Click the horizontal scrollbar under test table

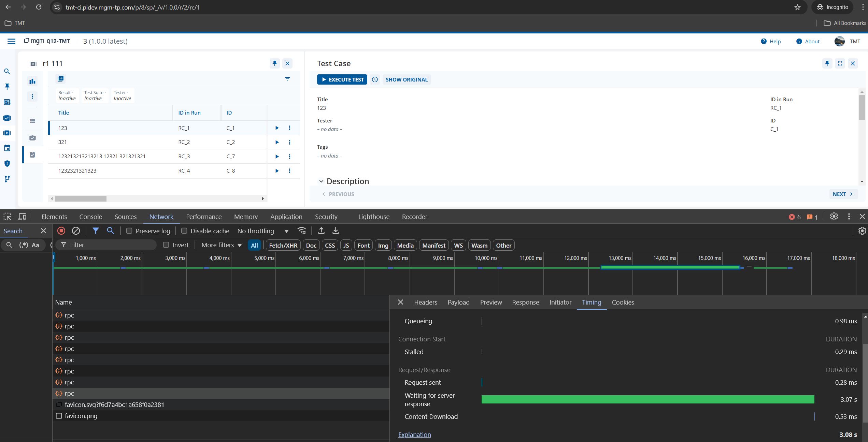pyautogui.click(x=81, y=198)
